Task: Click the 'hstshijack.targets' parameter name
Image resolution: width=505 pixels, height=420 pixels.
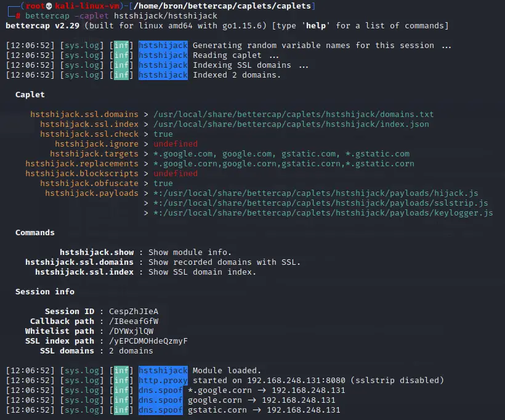Action: coord(94,154)
